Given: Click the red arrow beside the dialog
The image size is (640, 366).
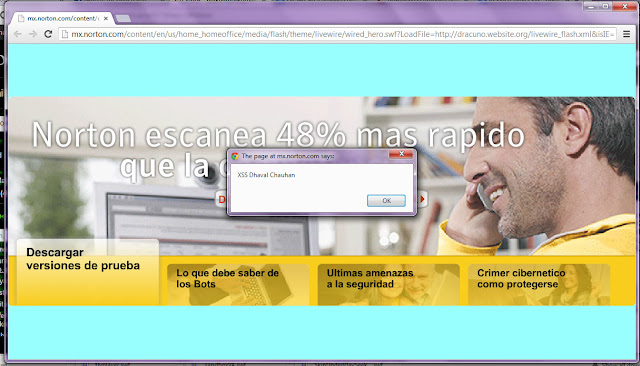Looking at the screenshot, I should point(422,199).
